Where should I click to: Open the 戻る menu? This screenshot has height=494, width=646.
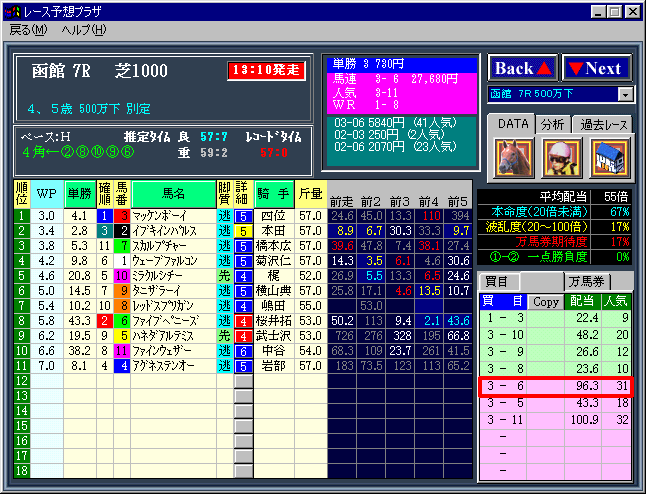(28, 30)
